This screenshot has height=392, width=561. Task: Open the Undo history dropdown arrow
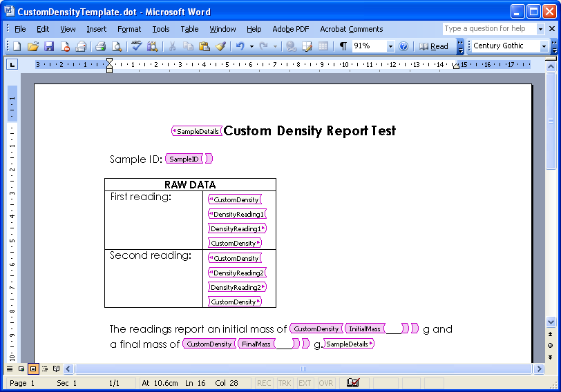251,46
